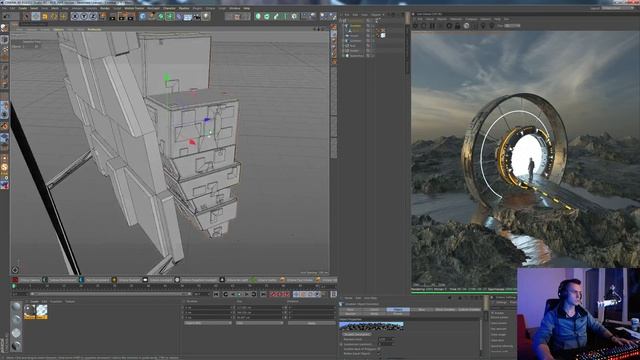Open Objects menu in Octane Live Viewer

[442, 19]
